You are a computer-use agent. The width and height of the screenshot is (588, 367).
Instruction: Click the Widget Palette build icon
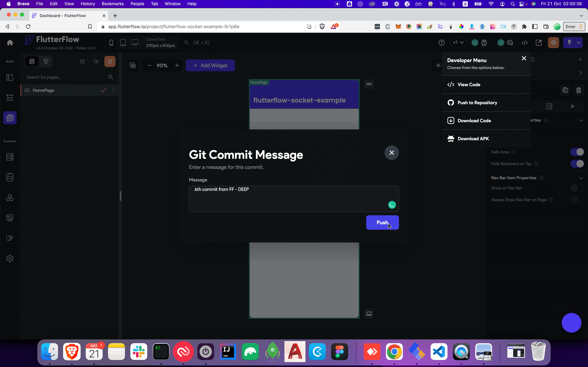coord(10,77)
